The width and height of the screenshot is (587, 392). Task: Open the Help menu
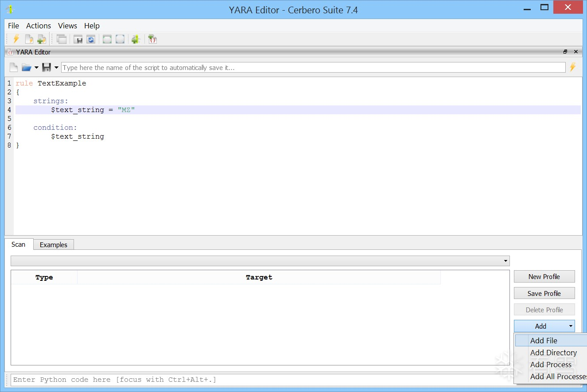click(92, 26)
